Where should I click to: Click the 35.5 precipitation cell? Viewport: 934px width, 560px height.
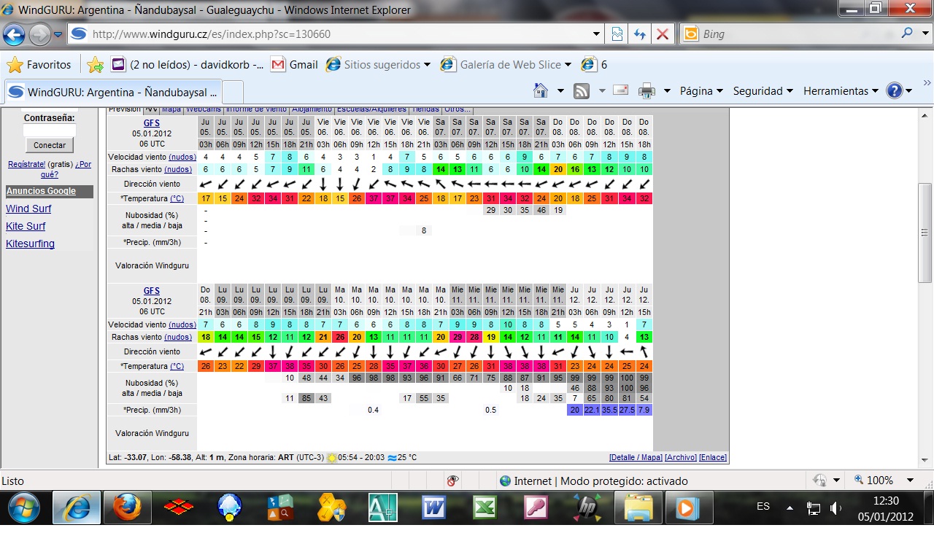pos(609,410)
